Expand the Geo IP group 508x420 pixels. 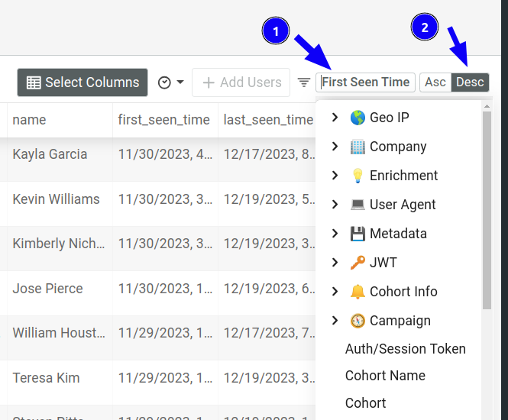point(335,118)
